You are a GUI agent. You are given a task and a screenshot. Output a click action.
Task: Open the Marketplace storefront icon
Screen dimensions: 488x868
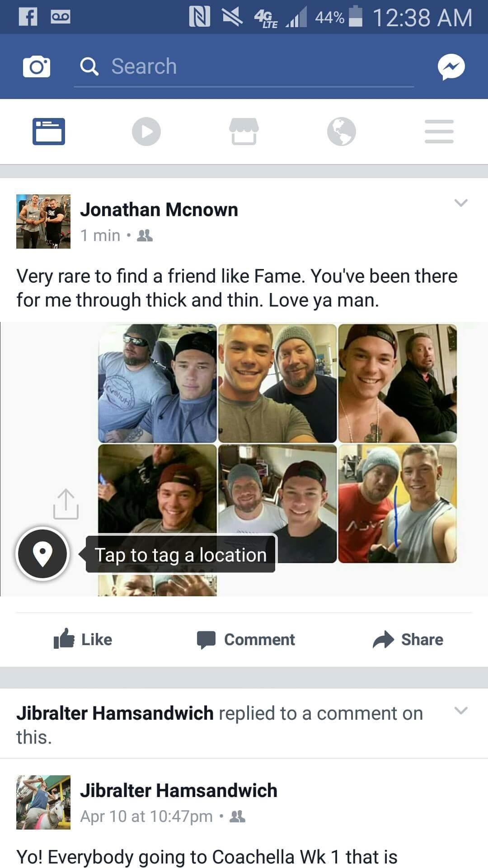point(244,132)
